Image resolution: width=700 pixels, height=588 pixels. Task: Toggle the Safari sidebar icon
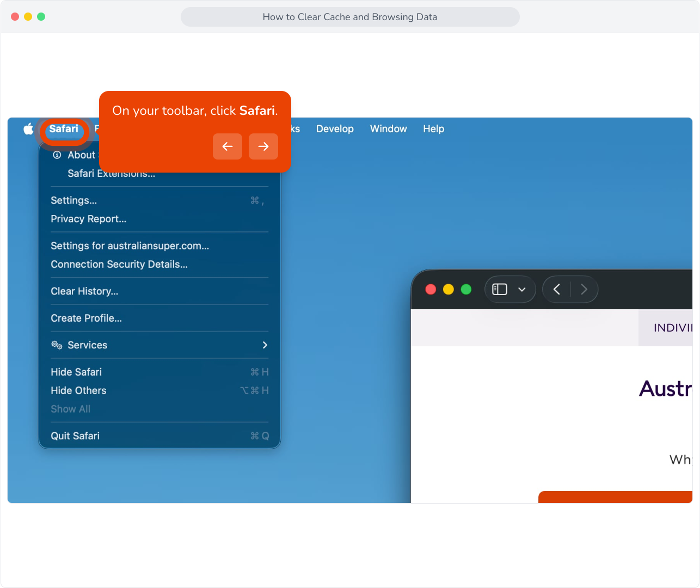tap(500, 289)
